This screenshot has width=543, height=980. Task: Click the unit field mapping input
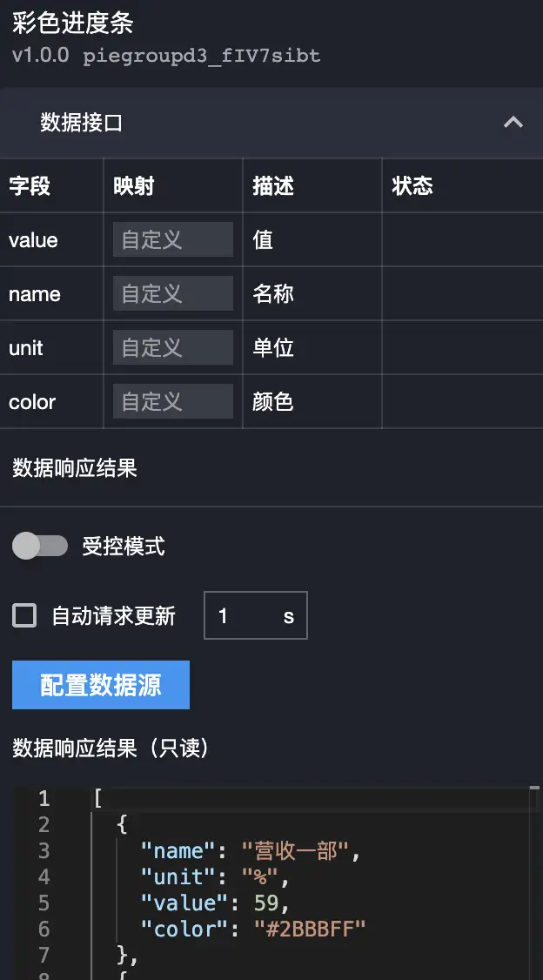tap(172, 347)
